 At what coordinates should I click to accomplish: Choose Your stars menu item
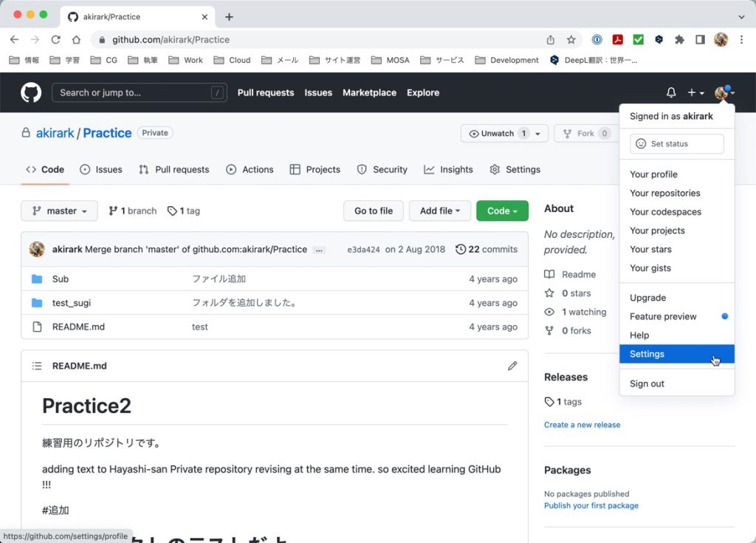point(677,250)
